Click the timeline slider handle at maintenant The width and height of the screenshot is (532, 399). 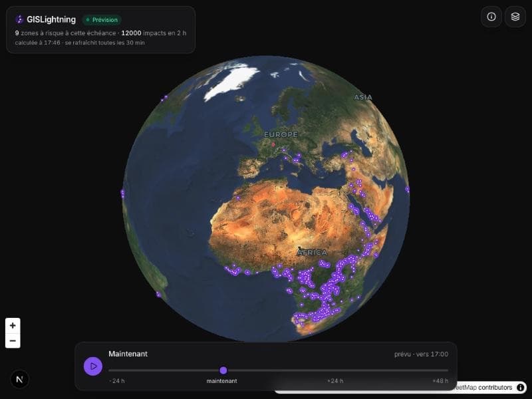point(223,370)
